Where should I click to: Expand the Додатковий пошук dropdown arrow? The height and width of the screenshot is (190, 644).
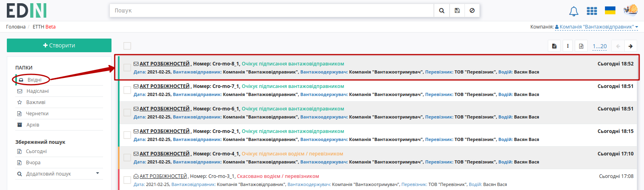tap(97, 174)
